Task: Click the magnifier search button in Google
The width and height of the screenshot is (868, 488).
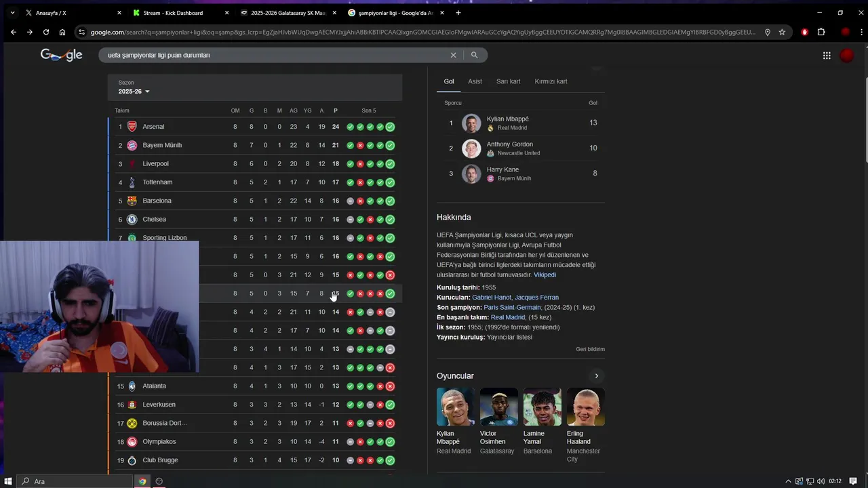Action: tap(474, 55)
